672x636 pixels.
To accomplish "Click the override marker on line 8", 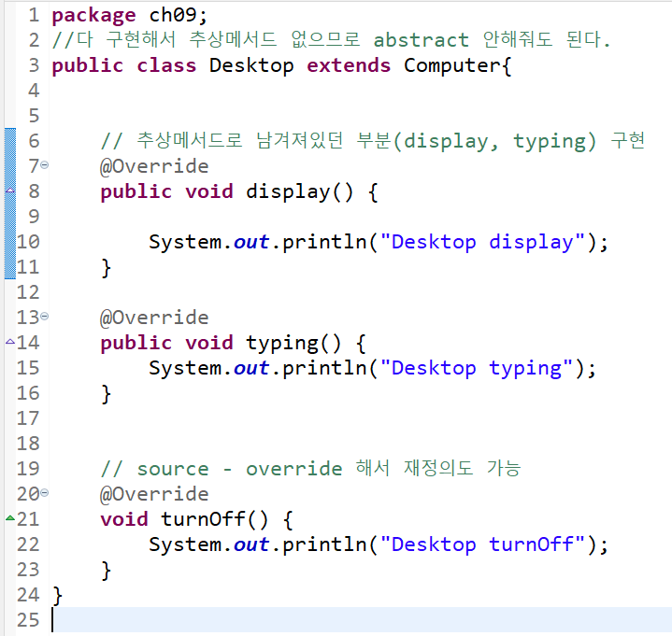I will tap(10, 190).
